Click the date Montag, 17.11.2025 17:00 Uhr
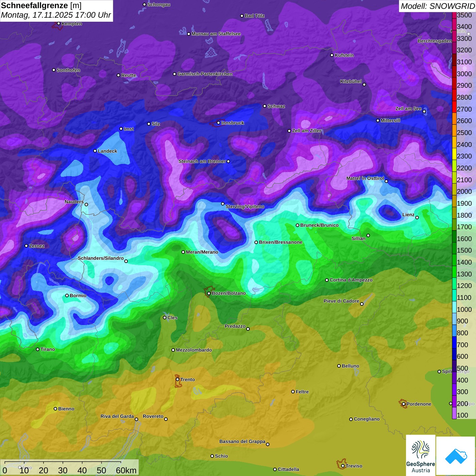The height and width of the screenshot is (476, 476). coord(56,15)
